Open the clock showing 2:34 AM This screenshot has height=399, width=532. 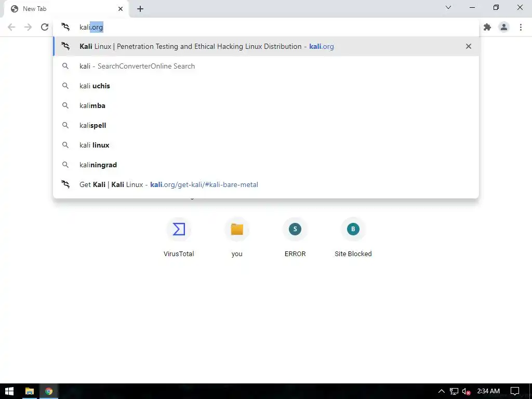coord(488,391)
